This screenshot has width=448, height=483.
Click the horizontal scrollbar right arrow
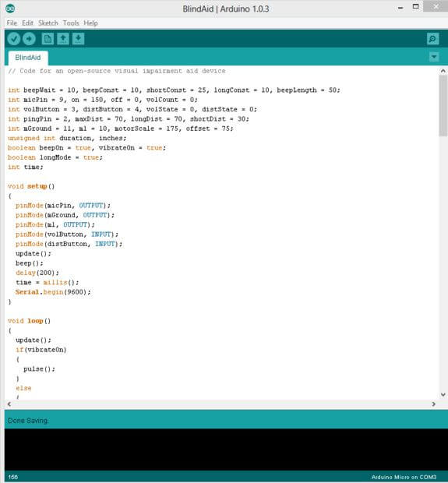[x=433, y=404]
